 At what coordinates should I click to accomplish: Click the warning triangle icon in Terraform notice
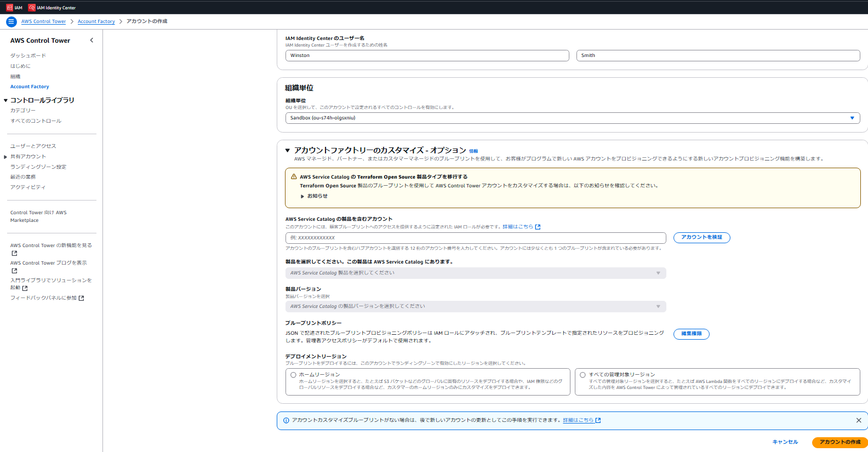coord(294,177)
